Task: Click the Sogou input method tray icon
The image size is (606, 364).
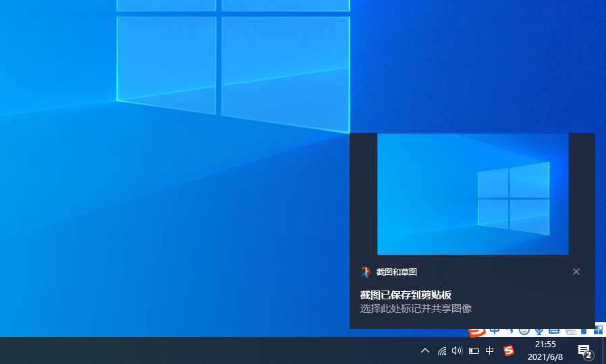Action: tap(509, 351)
